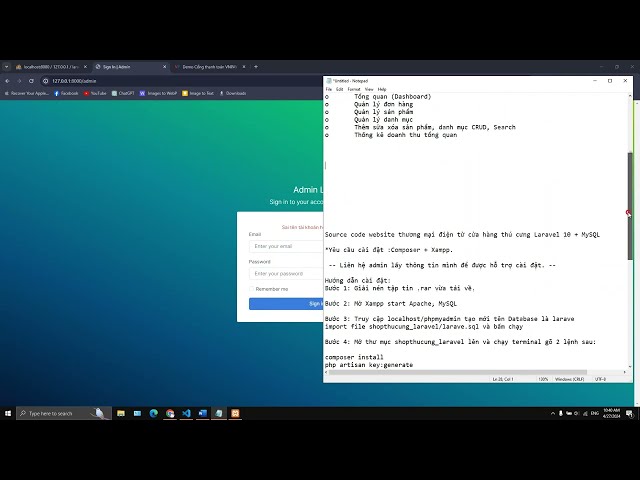Image resolution: width=640 pixels, height=480 pixels.
Task: Click Notepad's vertical scrollbar thumb
Action: tap(630, 206)
